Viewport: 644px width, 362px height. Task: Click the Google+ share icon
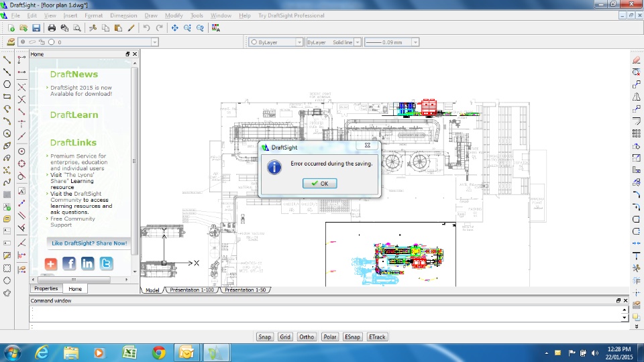tap(50, 263)
